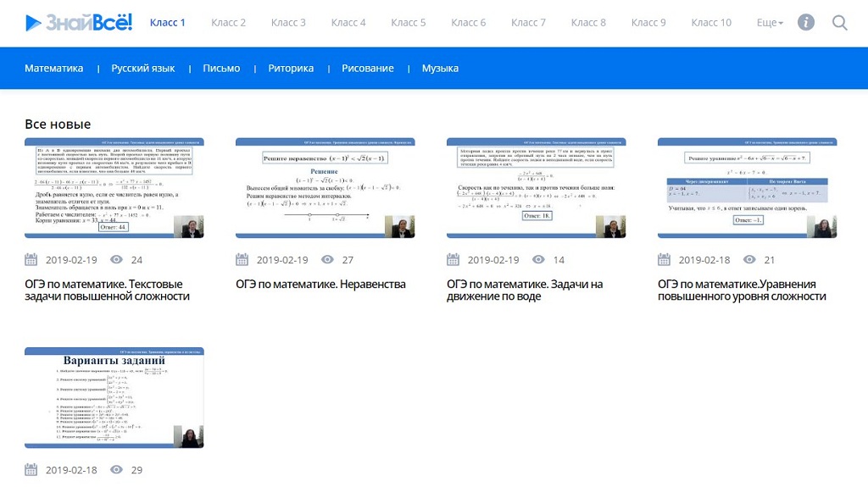Open the Рисование subject link
868x487 pixels.
(367, 69)
